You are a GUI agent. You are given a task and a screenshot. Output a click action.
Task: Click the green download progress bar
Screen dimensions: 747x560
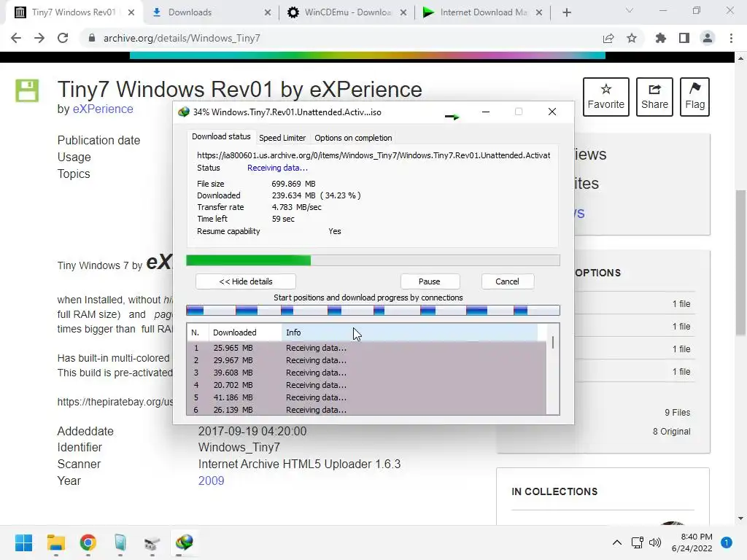373,260
